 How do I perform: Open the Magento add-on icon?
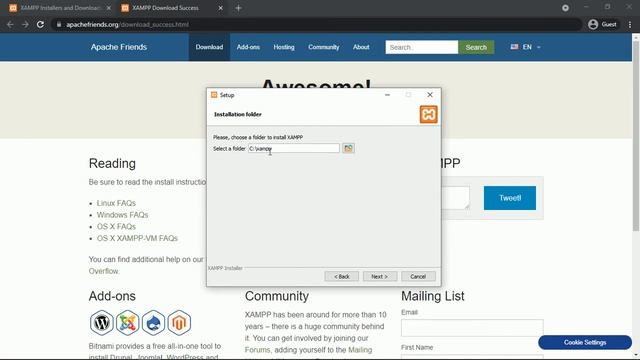(x=179, y=322)
